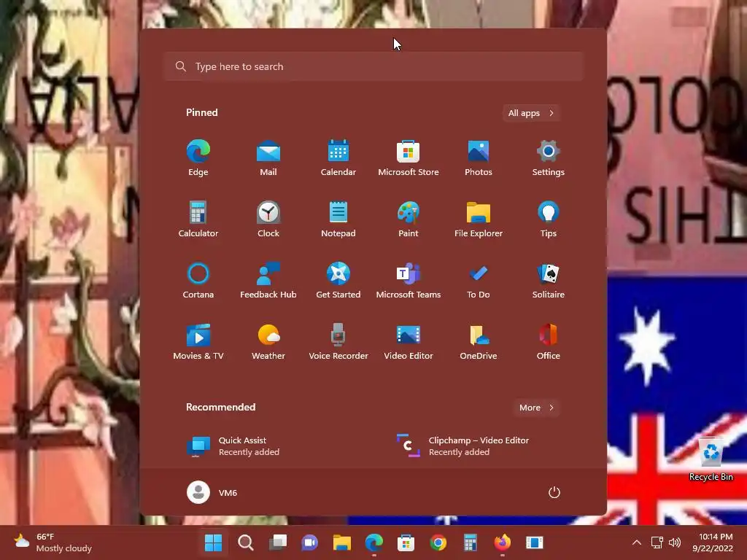Screen dimensions: 747x560
Task: Open Movies & TV
Action: [x=198, y=342]
